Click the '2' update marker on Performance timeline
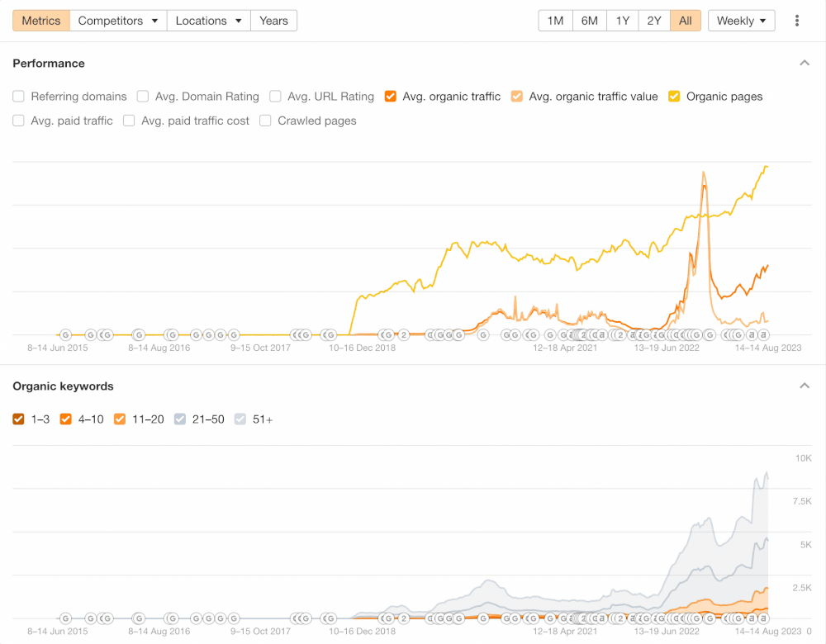This screenshot has height=644, width=826. click(x=404, y=335)
